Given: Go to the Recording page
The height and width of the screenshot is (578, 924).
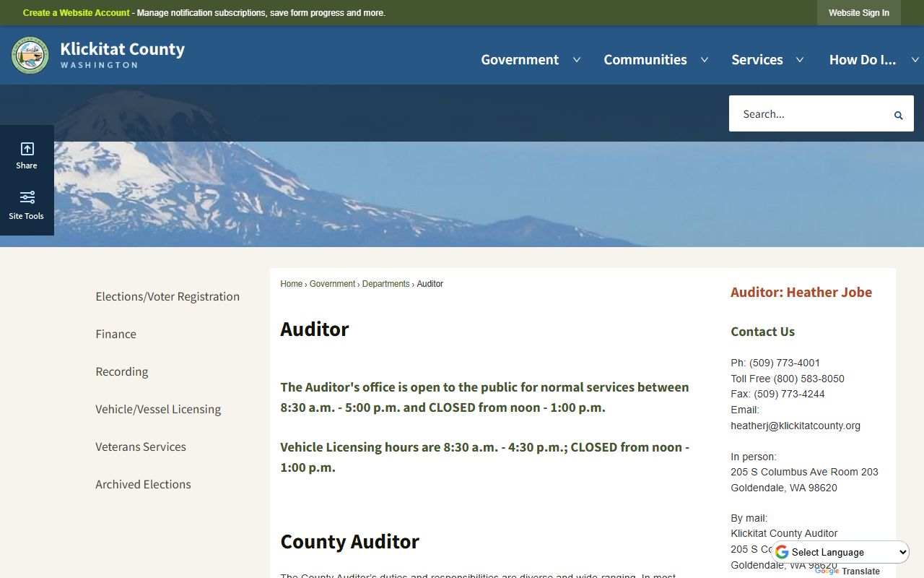Looking at the screenshot, I should 121,371.
